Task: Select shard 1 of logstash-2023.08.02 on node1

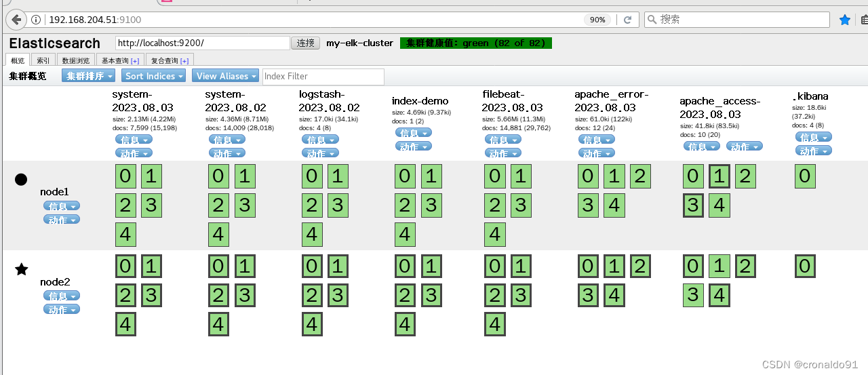Action: [338, 176]
